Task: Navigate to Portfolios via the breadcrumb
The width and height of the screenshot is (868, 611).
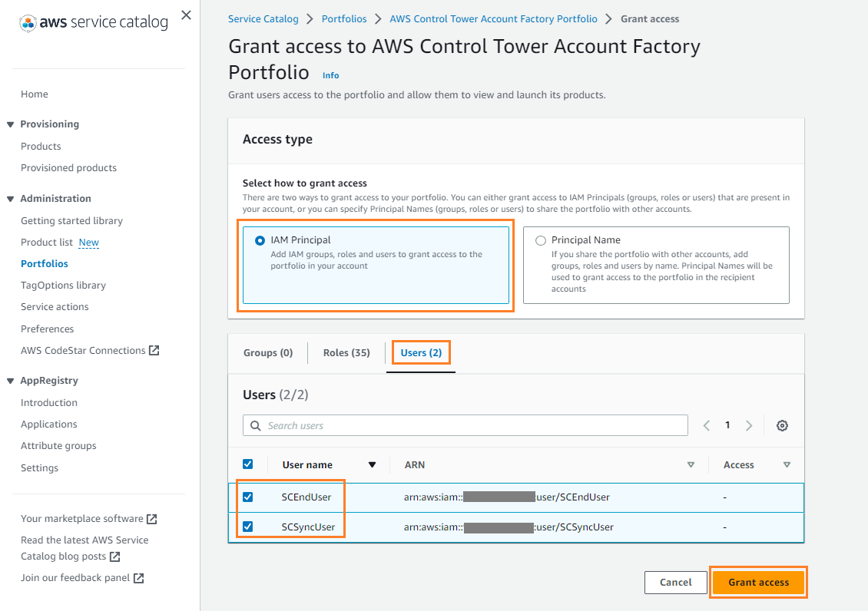Action: tap(344, 18)
